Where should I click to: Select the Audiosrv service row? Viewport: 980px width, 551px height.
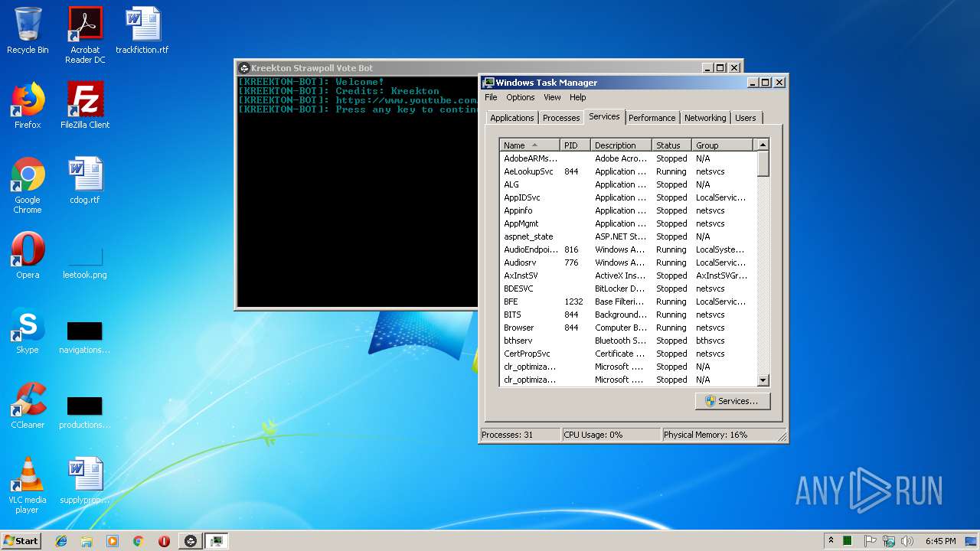pos(628,262)
